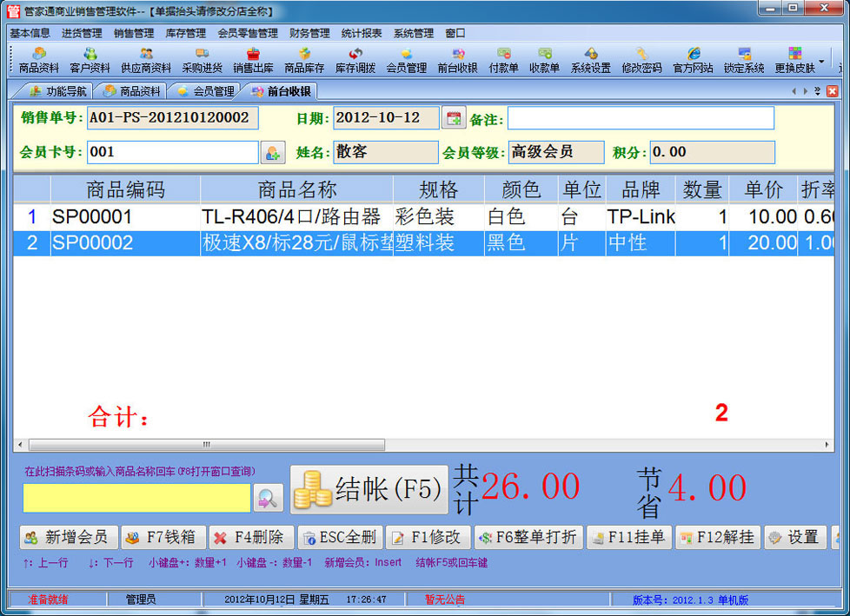This screenshot has width=850, height=616.
Task: Click the horizontal scrollbar thumb
Action: 207,445
